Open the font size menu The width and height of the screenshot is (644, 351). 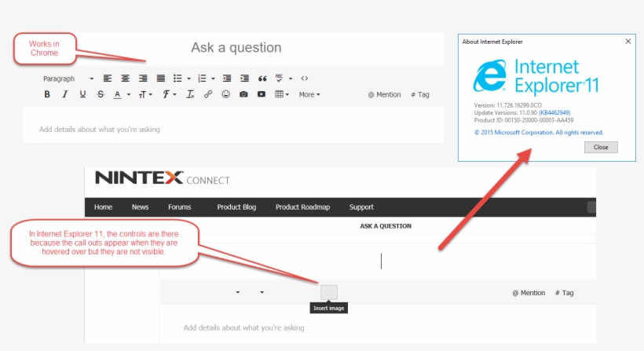click(x=145, y=95)
